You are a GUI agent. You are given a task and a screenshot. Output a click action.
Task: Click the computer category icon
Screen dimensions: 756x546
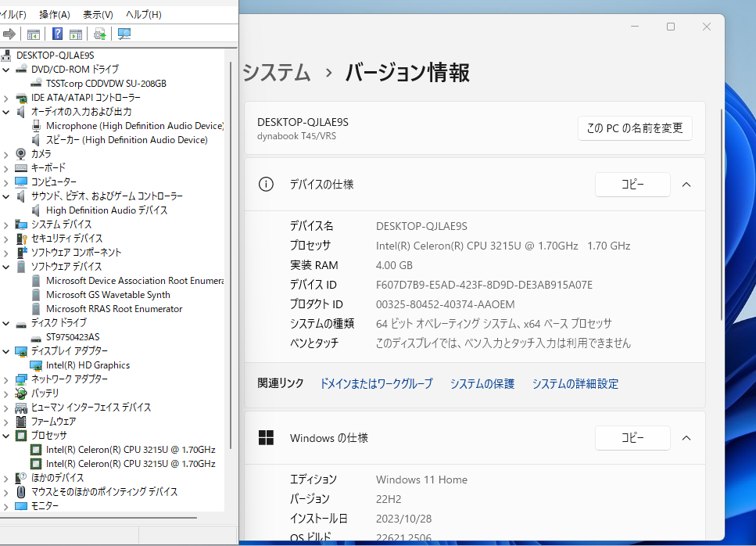21,181
